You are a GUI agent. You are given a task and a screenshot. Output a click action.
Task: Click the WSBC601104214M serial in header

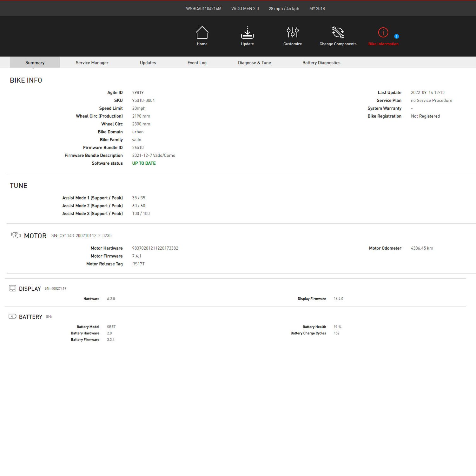pos(204,9)
